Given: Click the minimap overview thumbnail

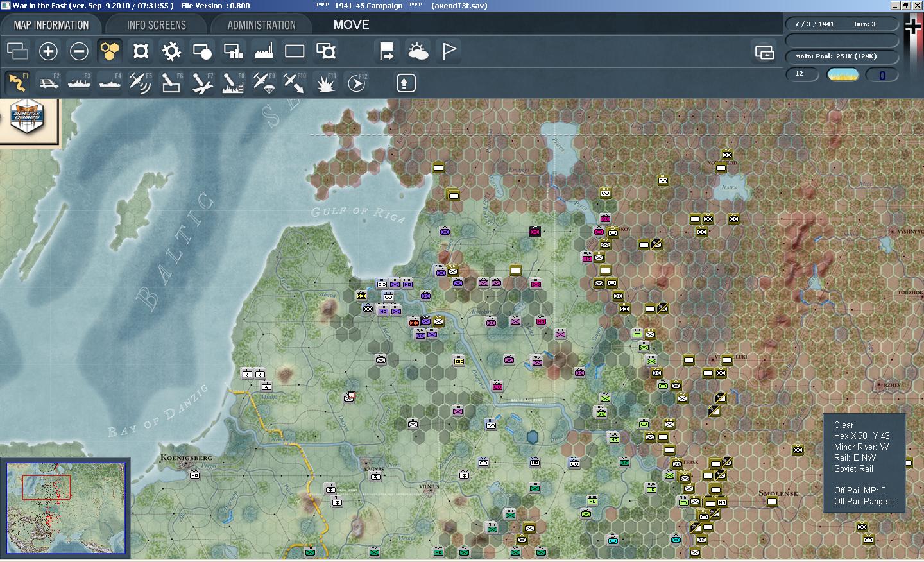Looking at the screenshot, I should [x=65, y=507].
